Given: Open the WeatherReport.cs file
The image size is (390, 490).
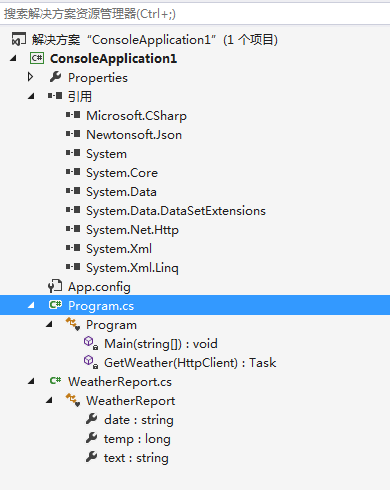Looking at the screenshot, I should click(x=120, y=382).
